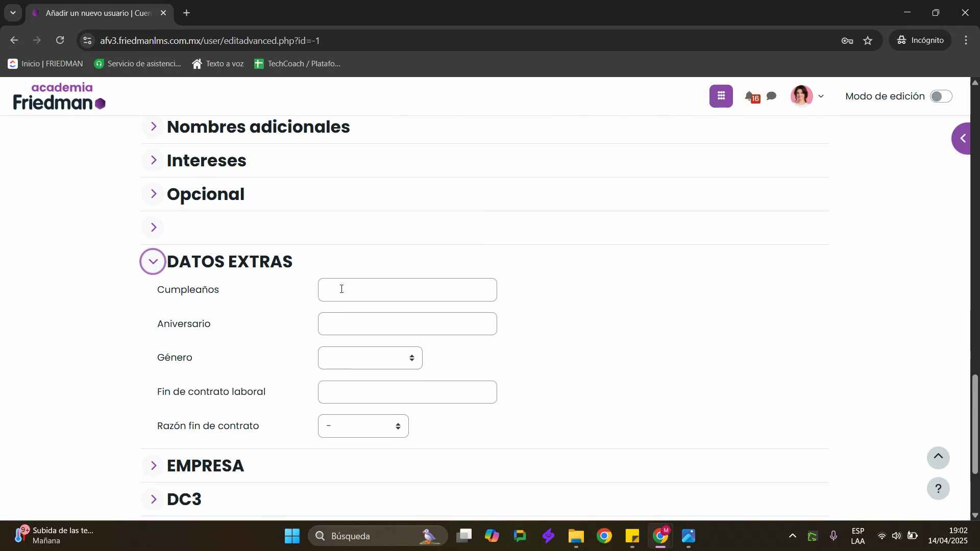The width and height of the screenshot is (980, 551).
Task: Open the messaging chat bubble icon
Action: [x=772, y=96]
